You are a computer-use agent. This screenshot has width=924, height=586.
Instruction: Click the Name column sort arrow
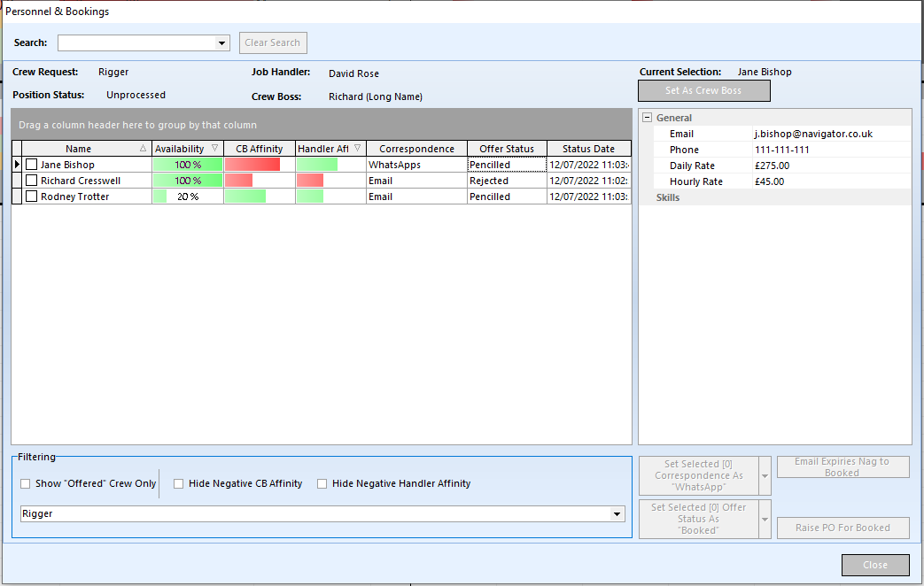144,149
